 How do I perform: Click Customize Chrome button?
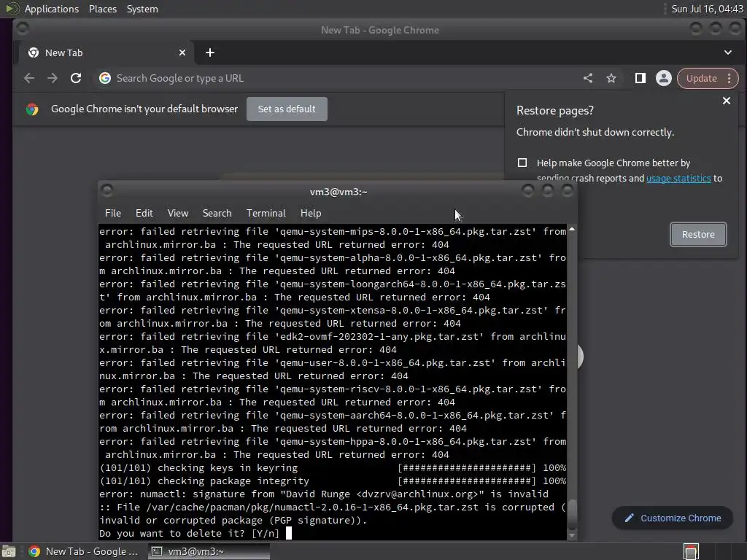(x=673, y=518)
